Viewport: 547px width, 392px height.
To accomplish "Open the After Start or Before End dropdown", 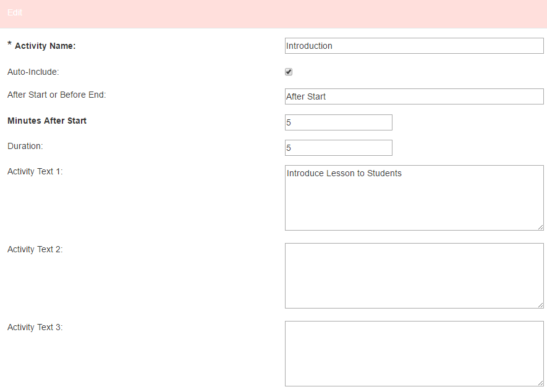I will tap(413, 96).
